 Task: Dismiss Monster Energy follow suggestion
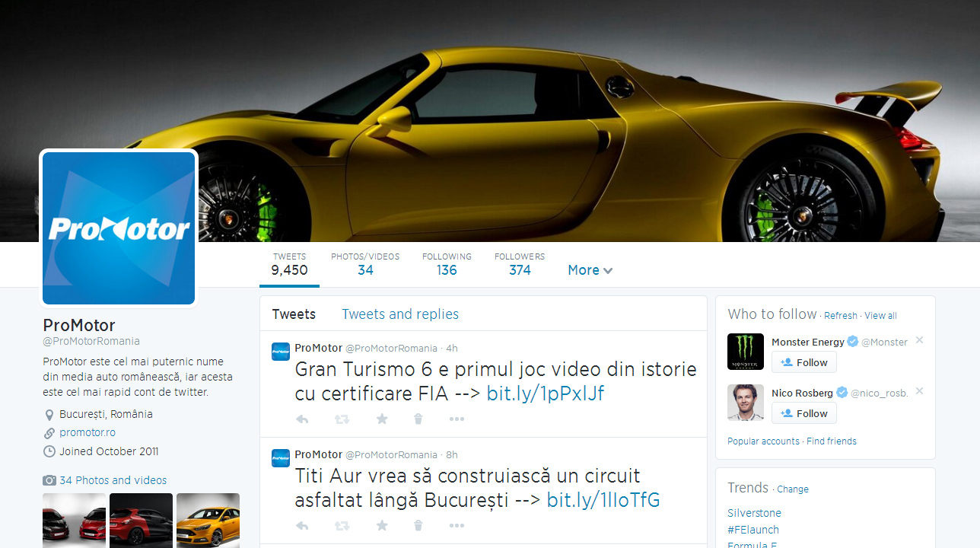click(x=919, y=340)
